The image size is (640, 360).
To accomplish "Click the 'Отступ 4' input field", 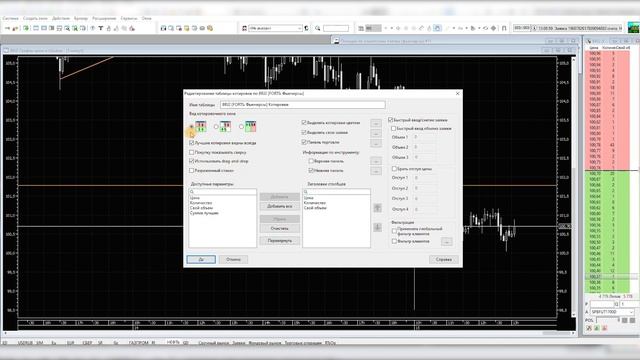I will point(424,209).
